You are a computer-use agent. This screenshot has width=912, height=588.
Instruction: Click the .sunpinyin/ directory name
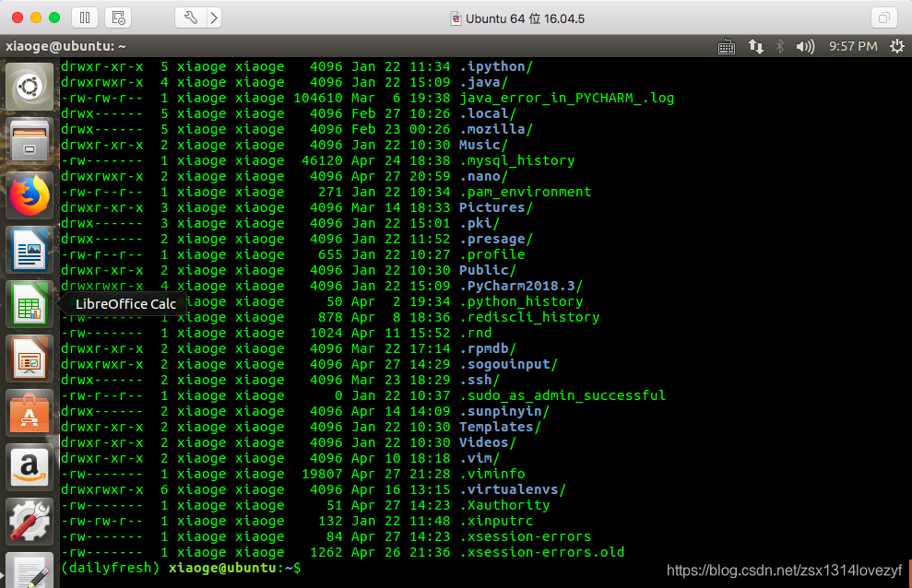504,412
